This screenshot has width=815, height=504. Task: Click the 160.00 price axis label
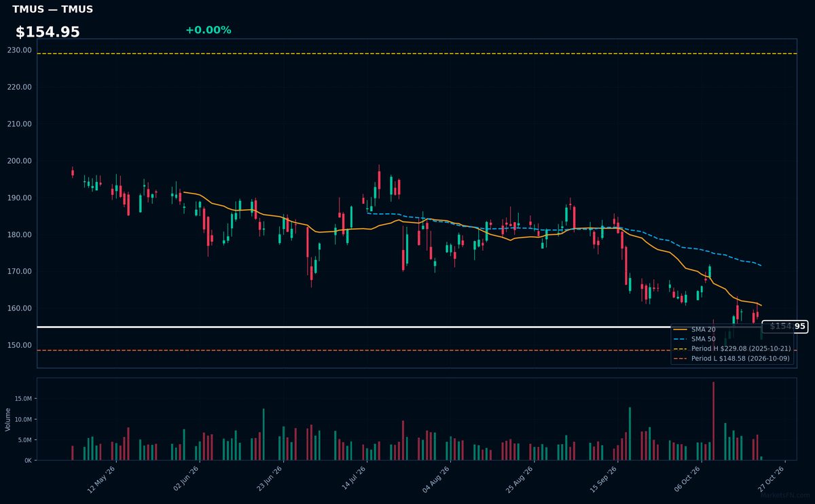click(x=19, y=308)
